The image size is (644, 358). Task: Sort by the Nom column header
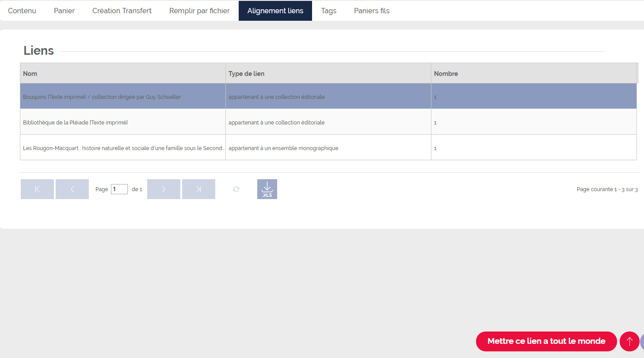click(x=123, y=73)
